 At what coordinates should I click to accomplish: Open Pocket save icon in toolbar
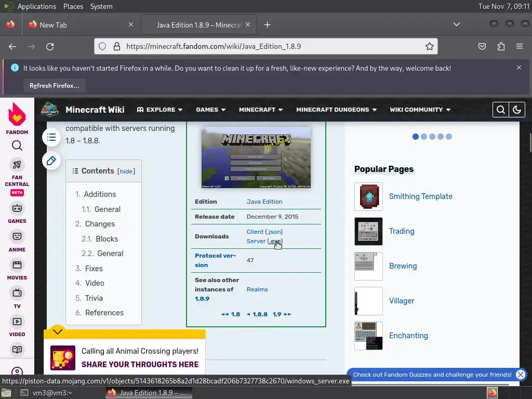pos(482,46)
